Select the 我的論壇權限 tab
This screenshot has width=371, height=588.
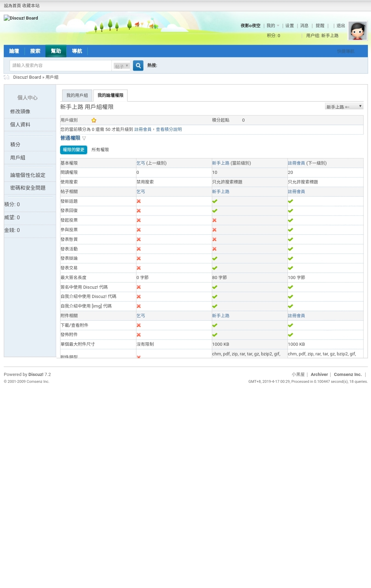pos(110,96)
